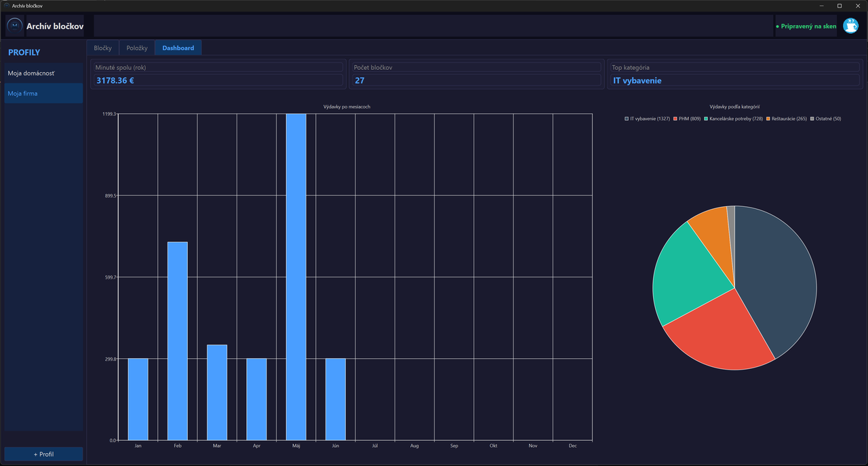
Task: Click the Pripravený na sken status
Action: pos(806,26)
